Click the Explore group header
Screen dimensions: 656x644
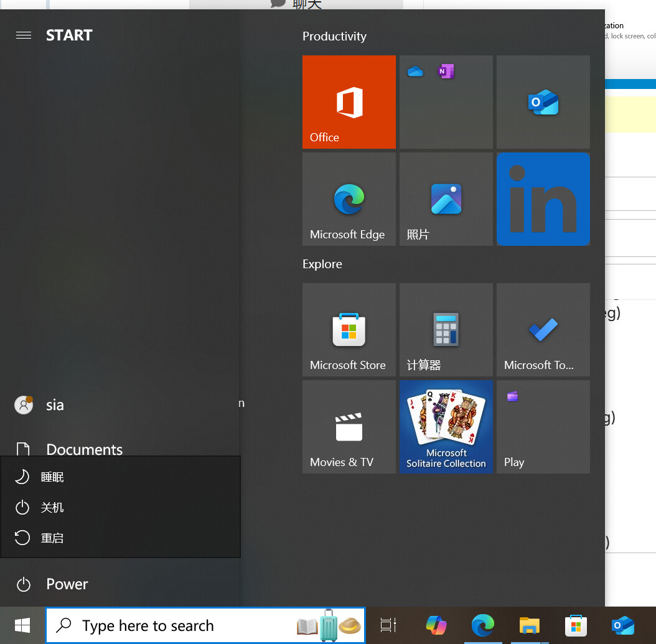tap(322, 264)
